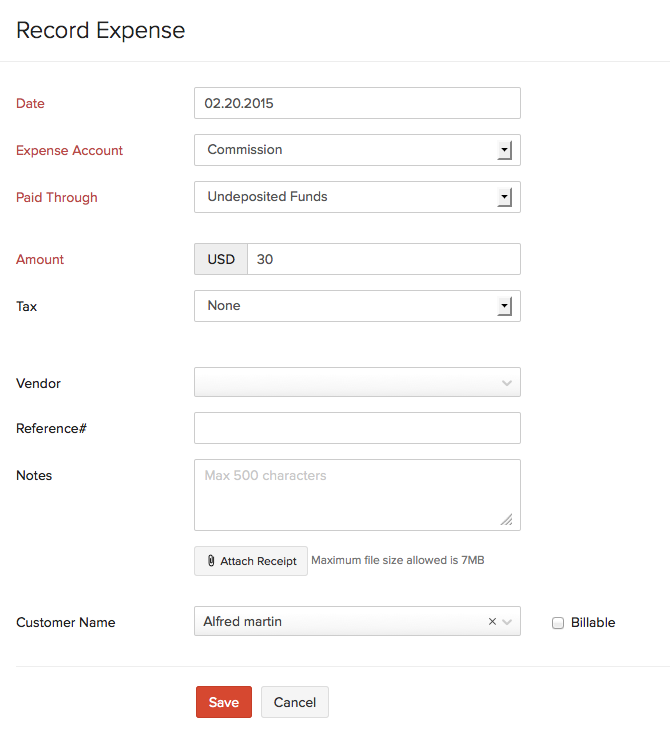The width and height of the screenshot is (670, 740).
Task: Clear the Alfred martin customer selection
Action: (492, 622)
